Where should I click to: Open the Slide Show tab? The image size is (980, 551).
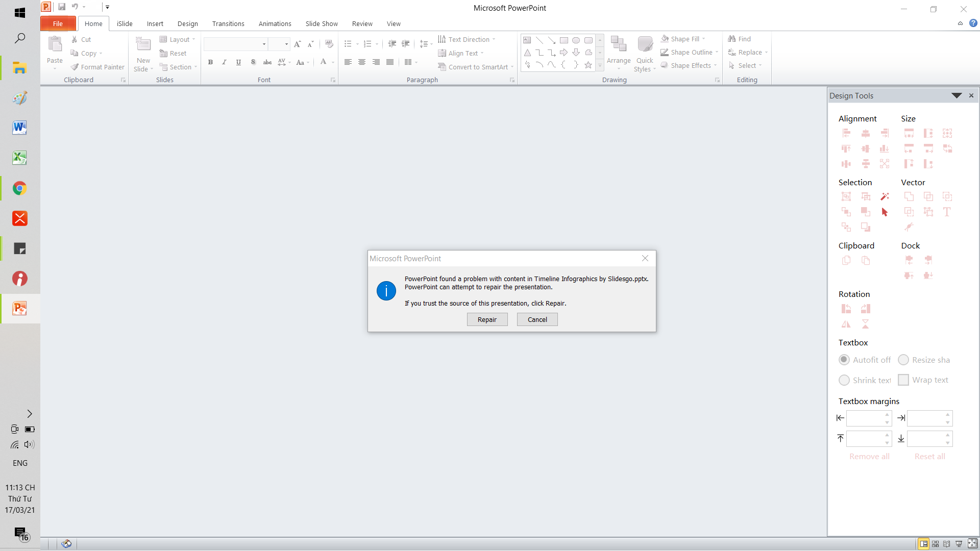pyautogui.click(x=322, y=23)
